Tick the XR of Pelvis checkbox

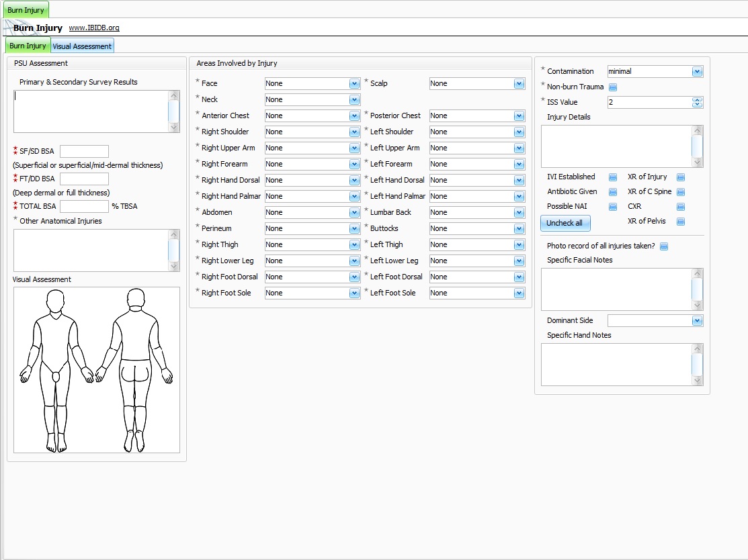(x=680, y=222)
